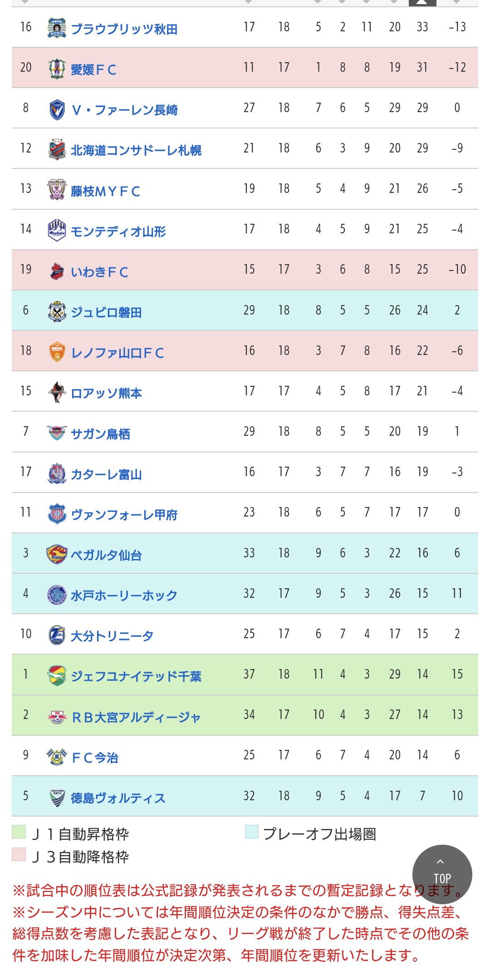Click the highlighted goals-against sort arrow
490x980 pixels.
(x=422, y=2)
